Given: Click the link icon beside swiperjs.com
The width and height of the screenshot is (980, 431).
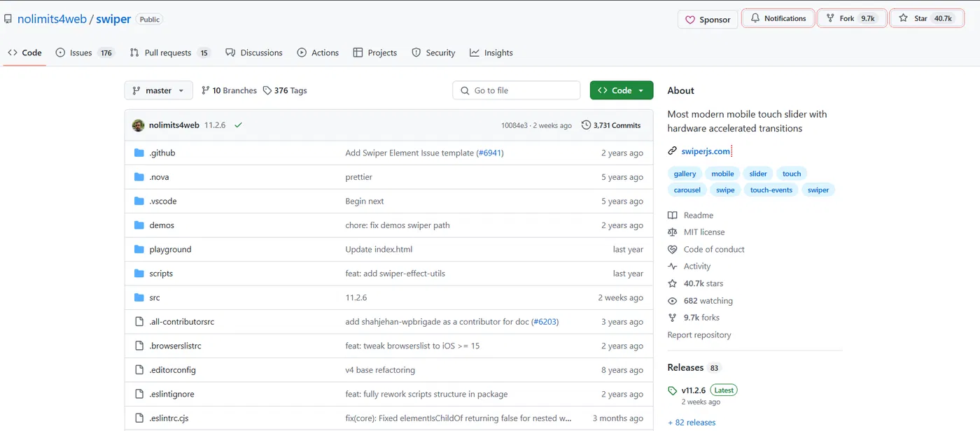Looking at the screenshot, I should pos(673,151).
